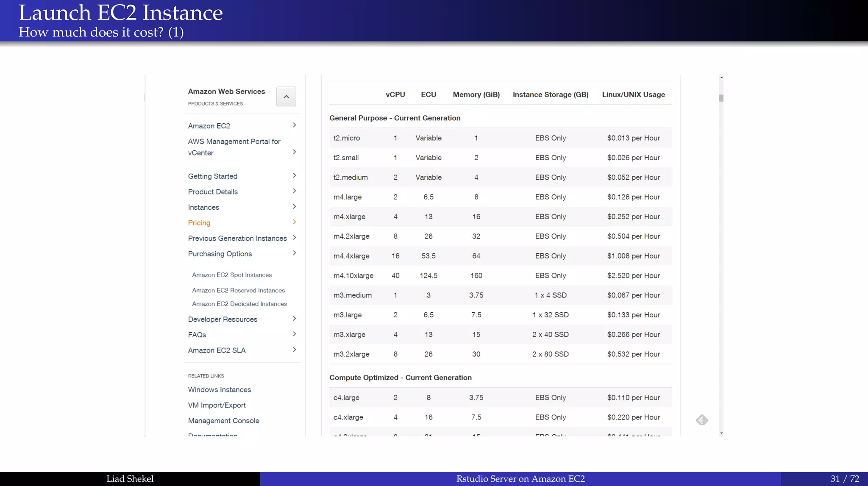Click Compute Optimized - Current Generation heading
Viewport: 868px width, 486px height.
point(401,378)
